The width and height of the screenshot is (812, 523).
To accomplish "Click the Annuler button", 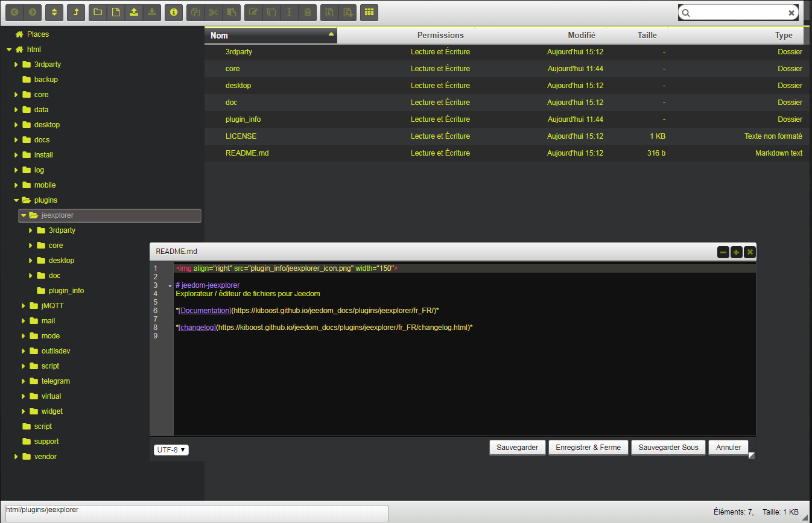I will point(729,448).
